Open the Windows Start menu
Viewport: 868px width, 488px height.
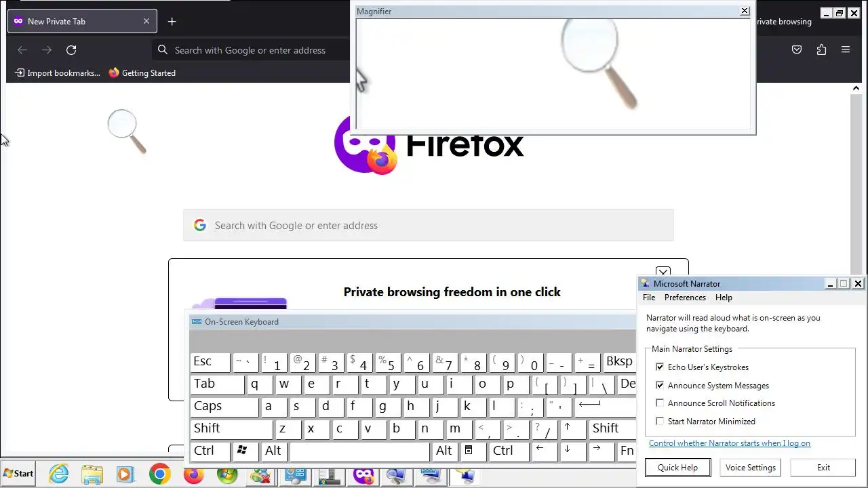click(18, 474)
